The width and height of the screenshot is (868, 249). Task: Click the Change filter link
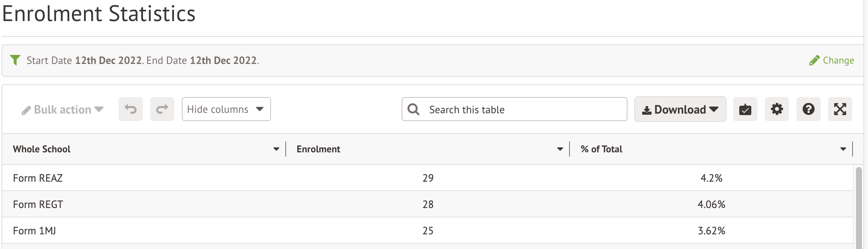(x=831, y=61)
